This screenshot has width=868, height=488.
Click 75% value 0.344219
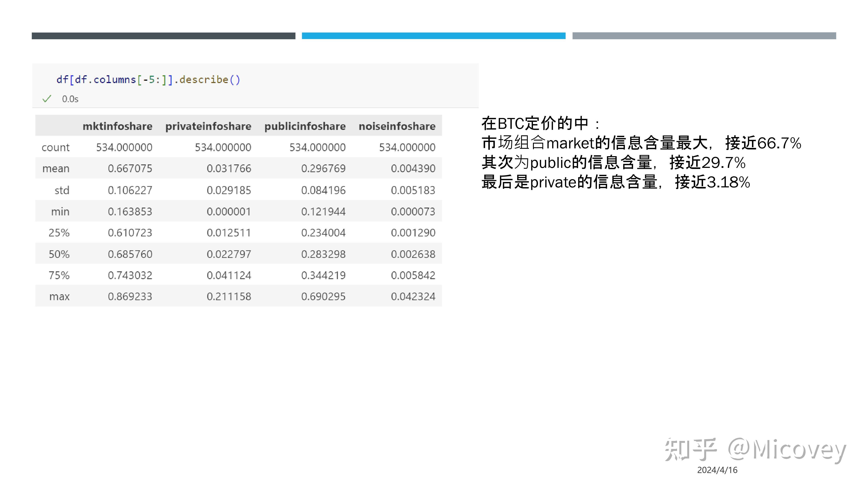pos(324,275)
